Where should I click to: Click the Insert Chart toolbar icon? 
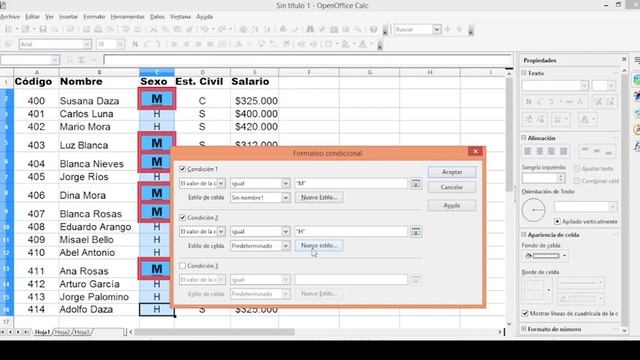283,29
